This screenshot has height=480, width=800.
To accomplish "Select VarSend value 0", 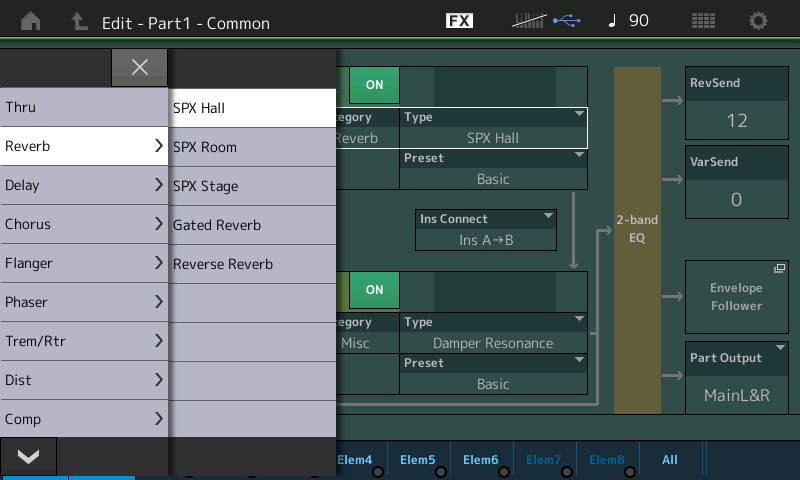I will [736, 182].
